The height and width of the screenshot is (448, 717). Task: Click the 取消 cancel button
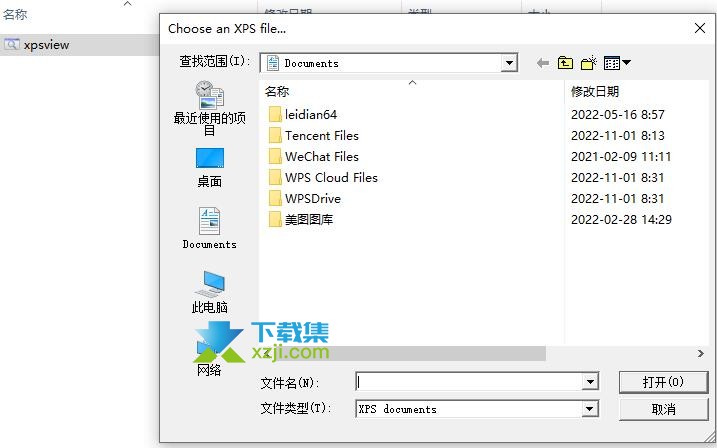coord(663,409)
